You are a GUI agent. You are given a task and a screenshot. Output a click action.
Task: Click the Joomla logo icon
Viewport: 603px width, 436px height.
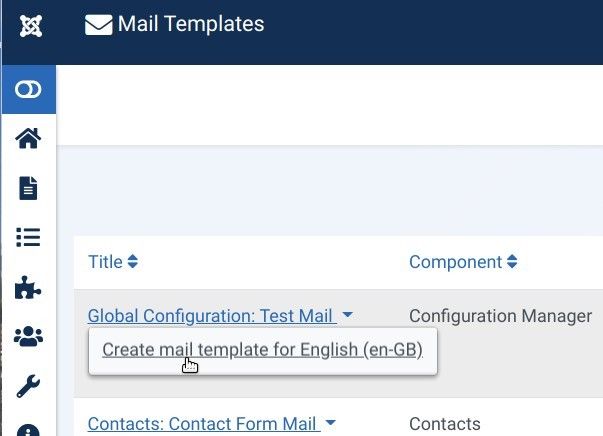coord(28,26)
